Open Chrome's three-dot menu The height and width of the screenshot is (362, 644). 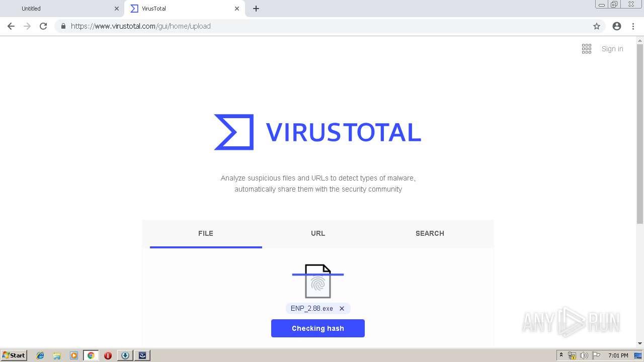tap(633, 26)
